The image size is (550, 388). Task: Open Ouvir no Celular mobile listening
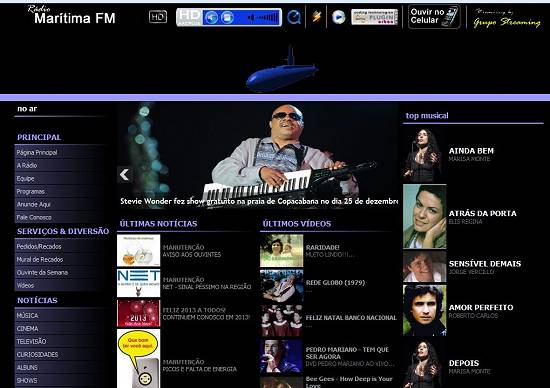coord(434,16)
